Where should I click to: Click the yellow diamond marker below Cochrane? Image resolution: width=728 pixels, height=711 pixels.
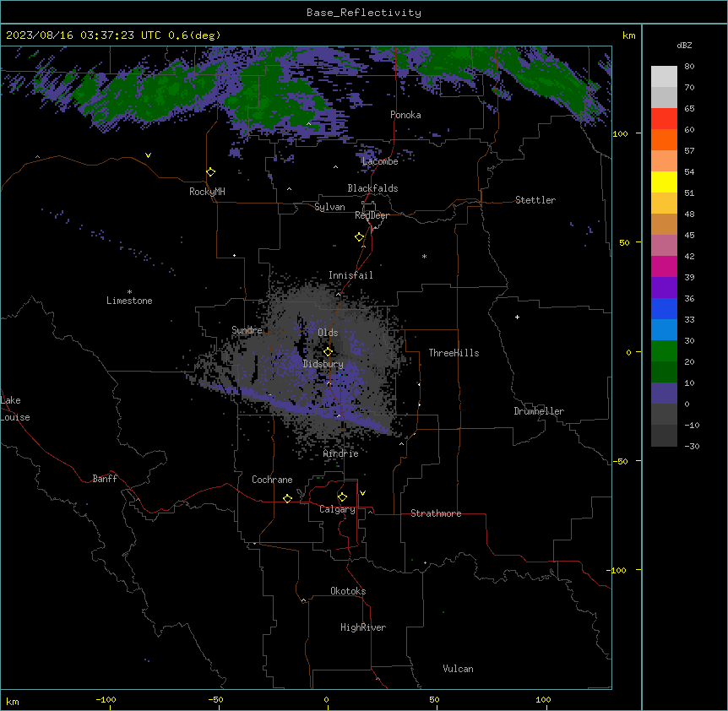[x=287, y=498]
